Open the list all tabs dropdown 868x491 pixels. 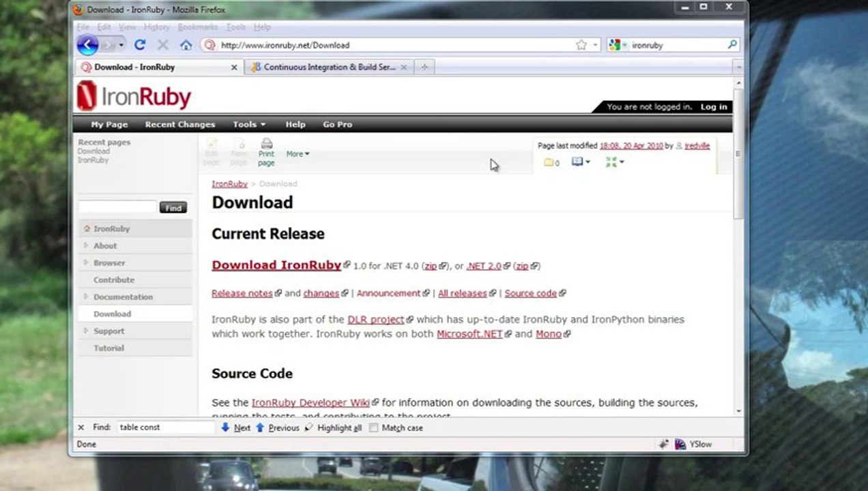(738, 67)
